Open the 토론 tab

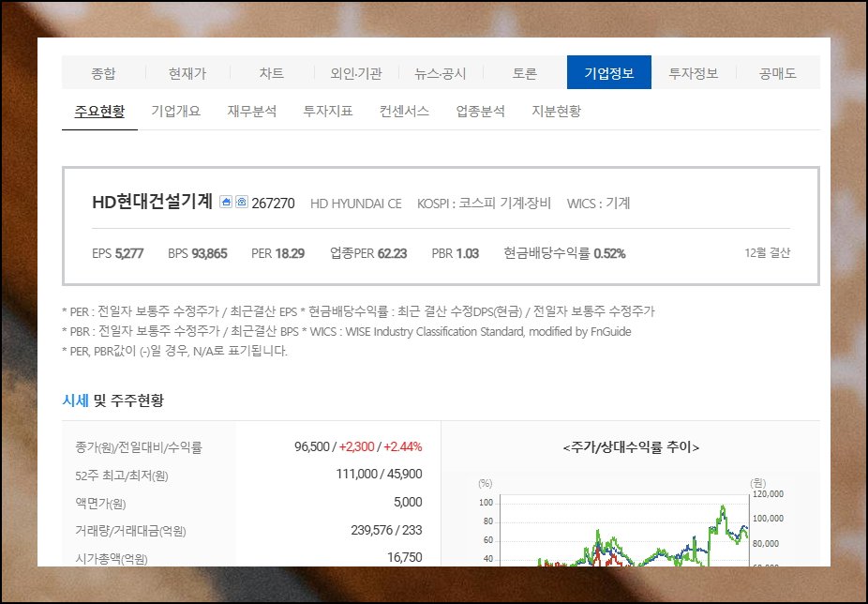coord(525,72)
